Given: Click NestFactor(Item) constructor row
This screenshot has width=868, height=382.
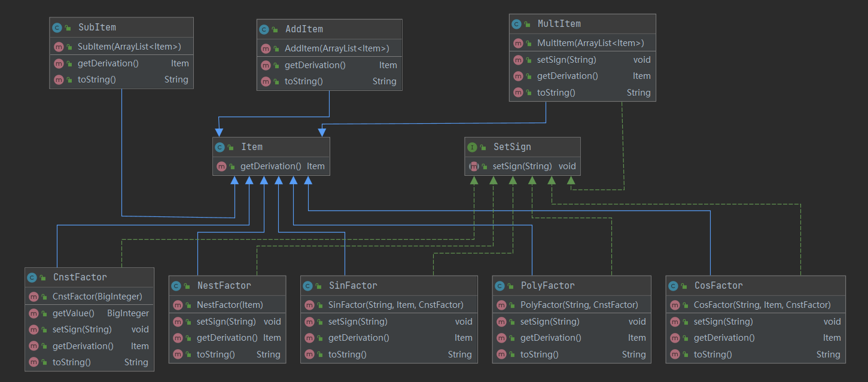Looking at the screenshot, I should point(230,305).
